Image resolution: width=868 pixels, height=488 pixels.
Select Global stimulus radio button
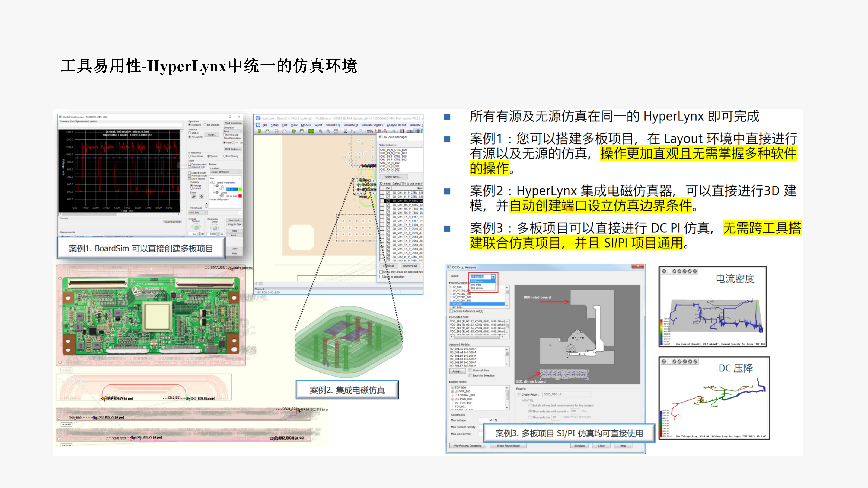190,133
